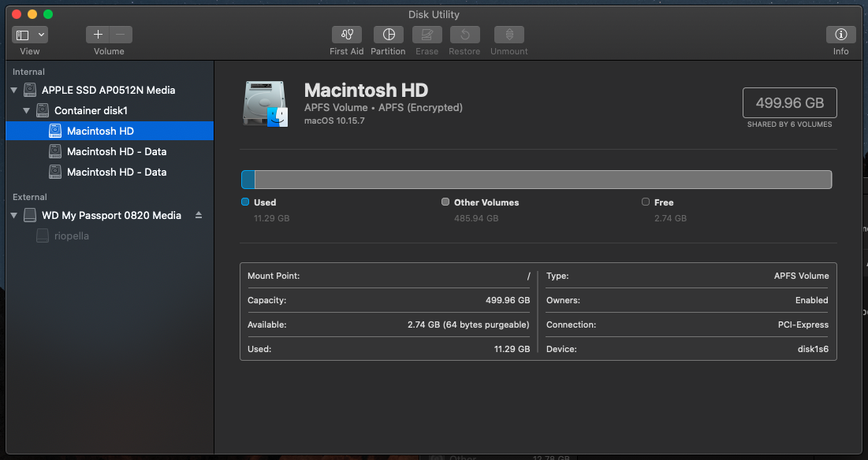The image size is (868, 460).
Task: Click the Other Volumes gray swatch
Action: (445, 202)
